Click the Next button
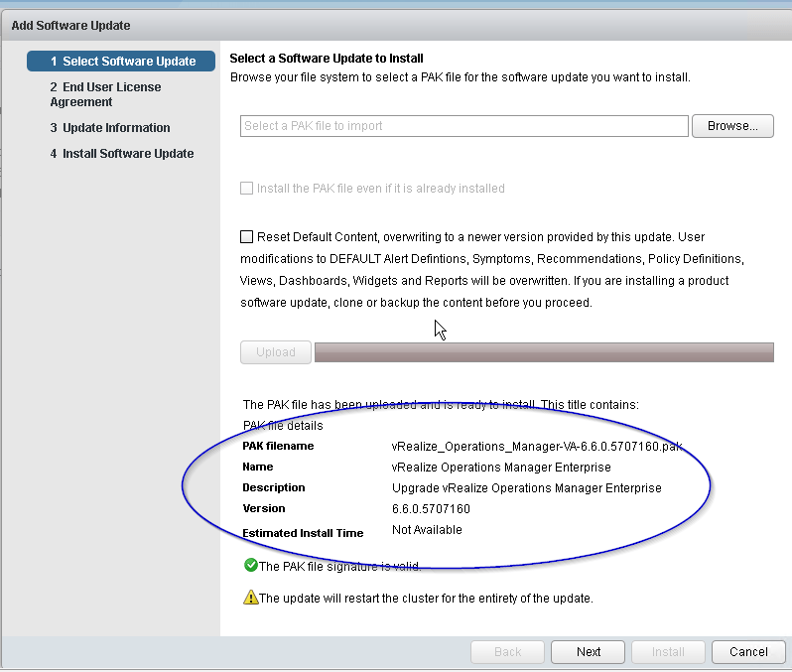792x672 pixels. click(x=589, y=652)
